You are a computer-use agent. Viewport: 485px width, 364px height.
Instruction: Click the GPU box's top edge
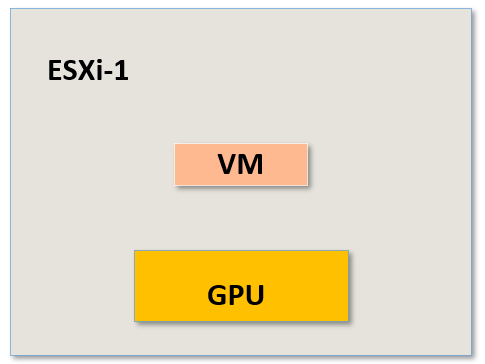[x=241, y=251]
